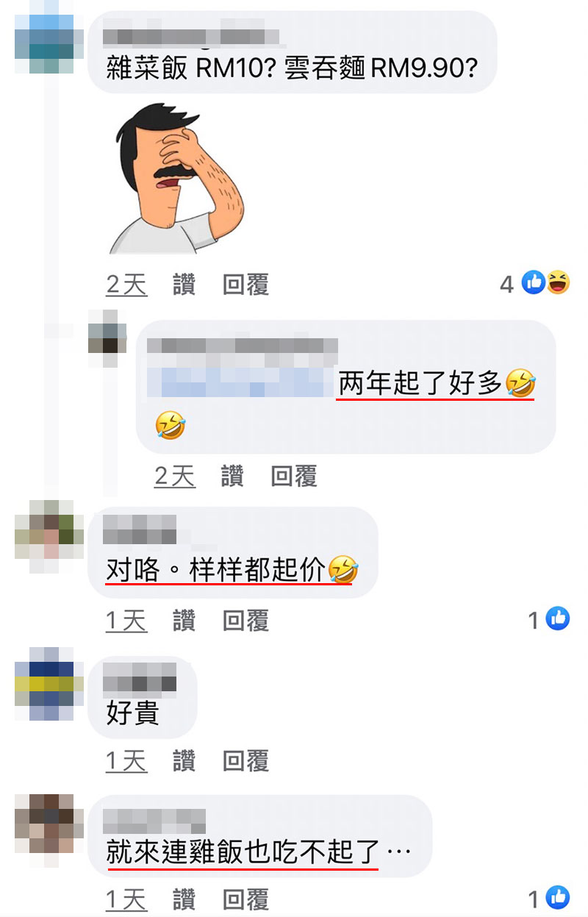The height and width of the screenshot is (917, 588).
Task: Click the like reaction icon on 样样都起价 comment
Action: [559, 619]
